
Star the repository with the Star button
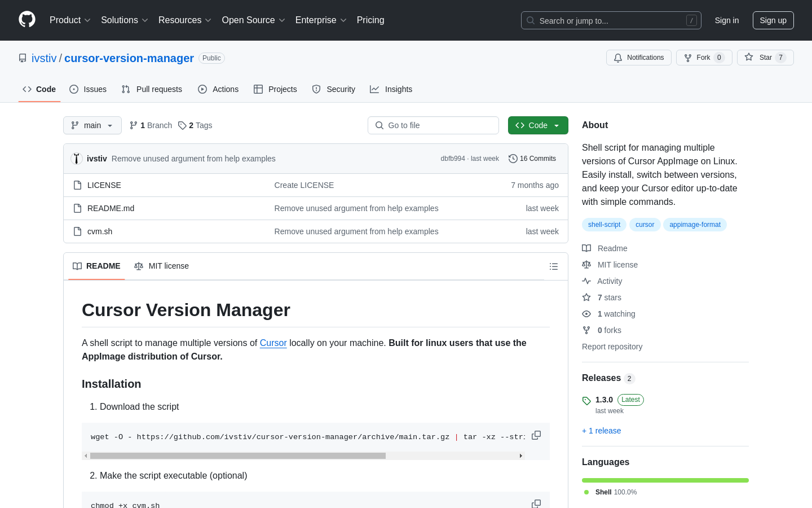(765, 58)
